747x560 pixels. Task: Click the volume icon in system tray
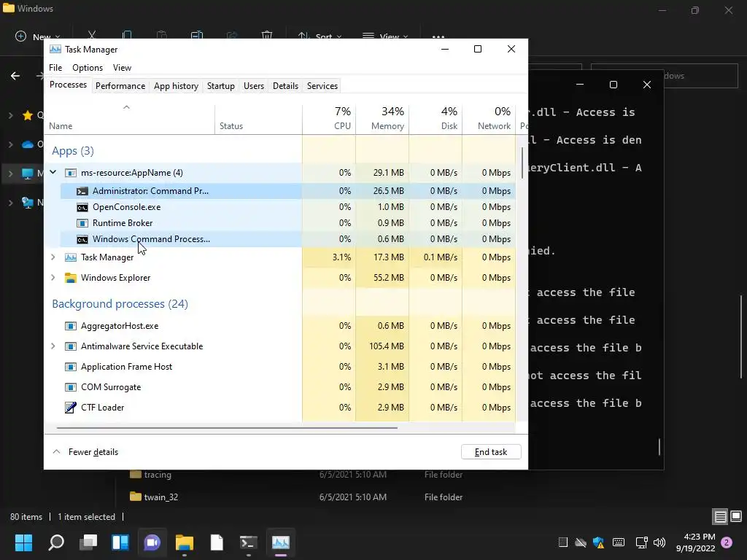click(x=659, y=542)
